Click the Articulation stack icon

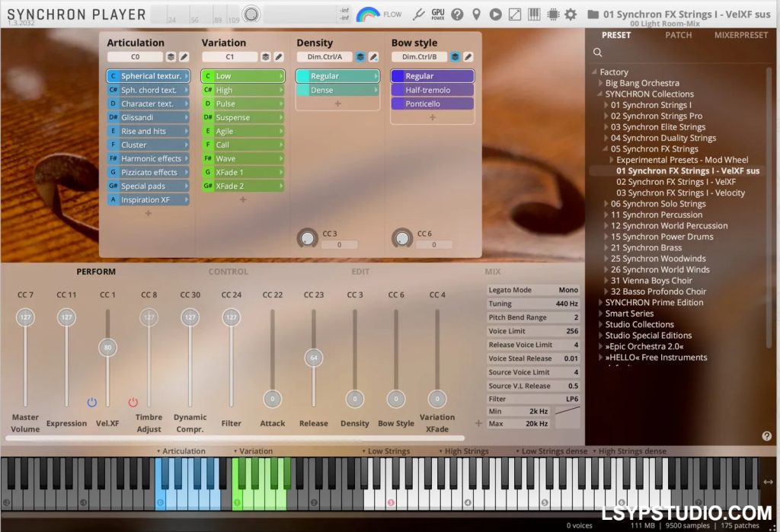tap(171, 56)
